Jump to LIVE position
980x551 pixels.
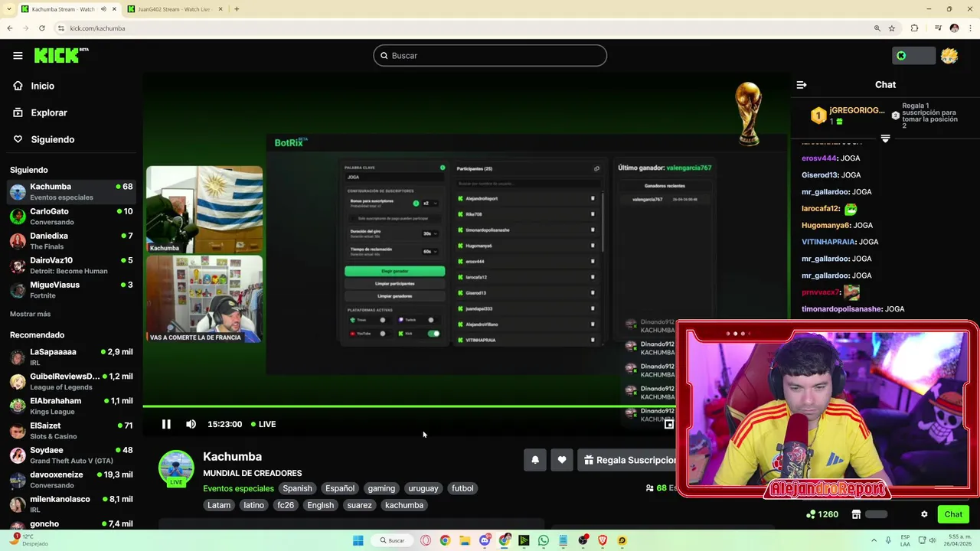pyautogui.click(x=263, y=424)
